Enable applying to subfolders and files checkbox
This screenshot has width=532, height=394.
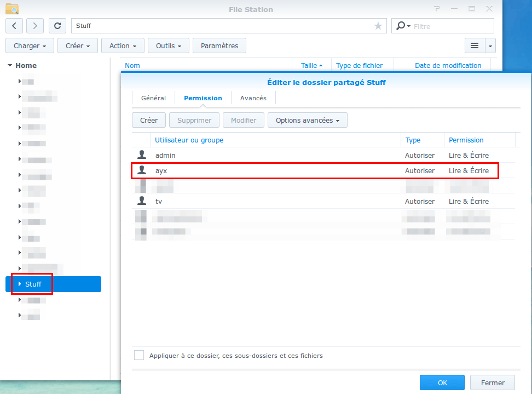click(139, 355)
